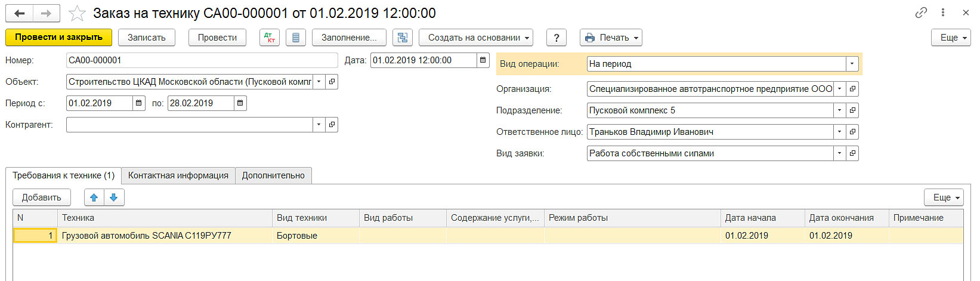980x281 pixels.
Task: Click into the Контрагент input field
Action: (x=189, y=125)
